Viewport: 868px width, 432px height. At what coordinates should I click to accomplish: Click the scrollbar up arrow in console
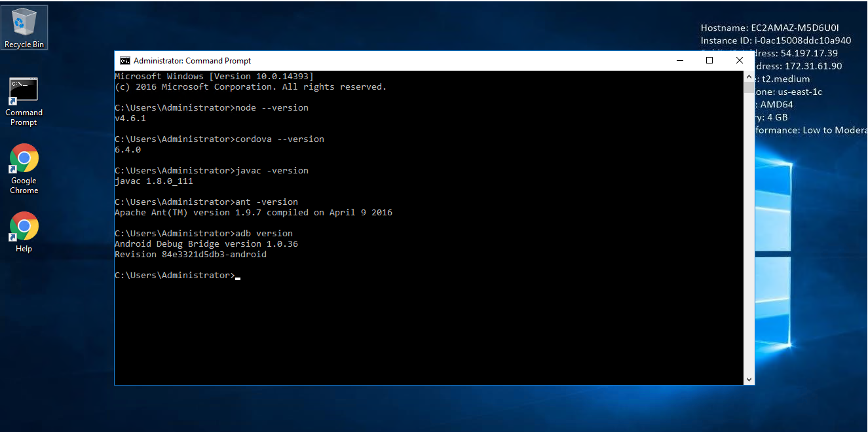pos(749,76)
